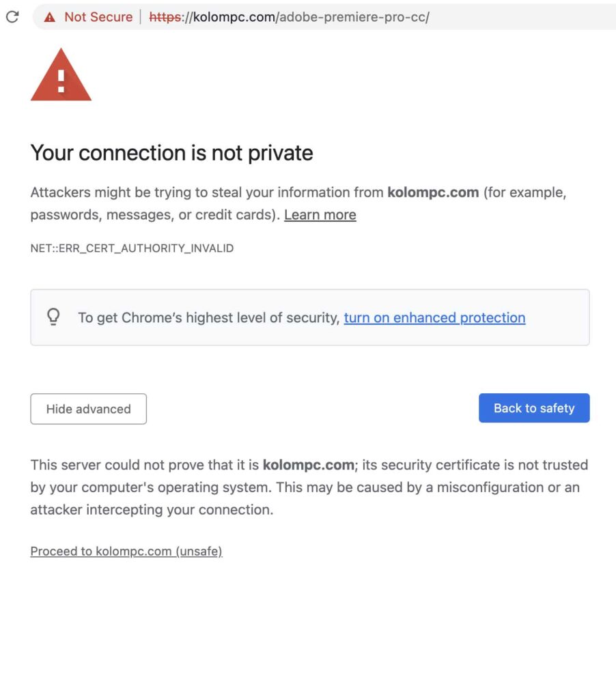Click bold kolompc.com in the attackers warning sentence
Image resolution: width=616 pixels, height=699 pixels.
(433, 192)
